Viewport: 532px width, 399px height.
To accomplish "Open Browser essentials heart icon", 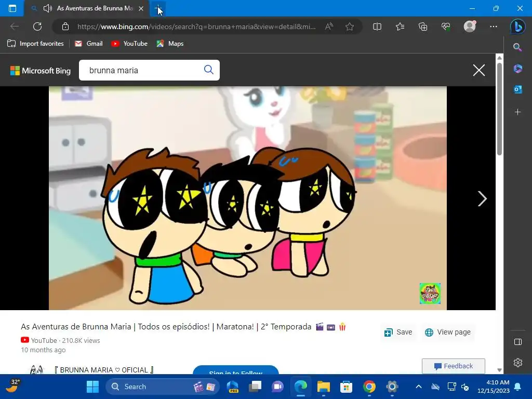I will point(445,26).
